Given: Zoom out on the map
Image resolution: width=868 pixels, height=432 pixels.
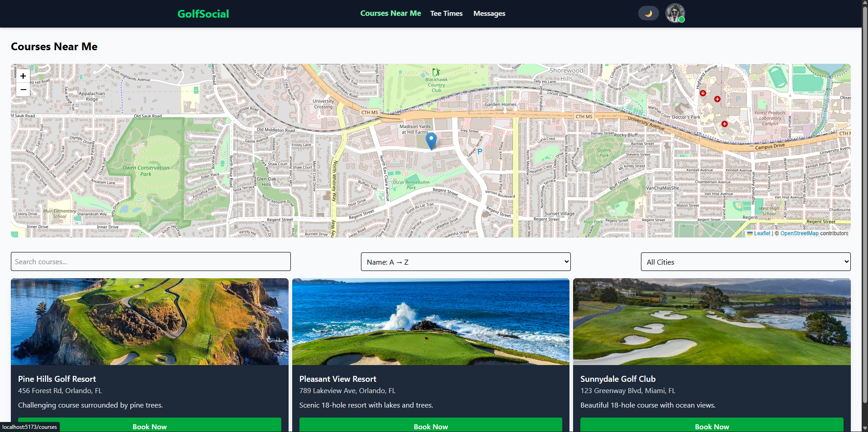Looking at the screenshot, I should click(x=23, y=90).
